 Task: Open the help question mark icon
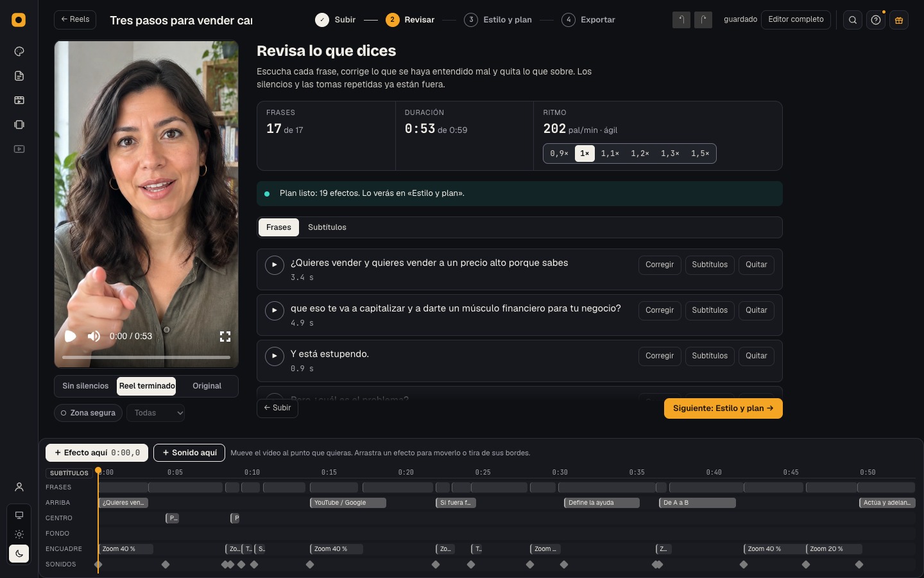[876, 20]
